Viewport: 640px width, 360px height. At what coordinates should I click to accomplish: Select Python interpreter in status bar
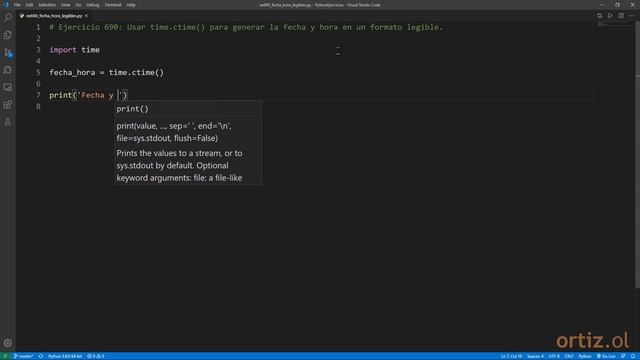pyautogui.click(x=65, y=356)
